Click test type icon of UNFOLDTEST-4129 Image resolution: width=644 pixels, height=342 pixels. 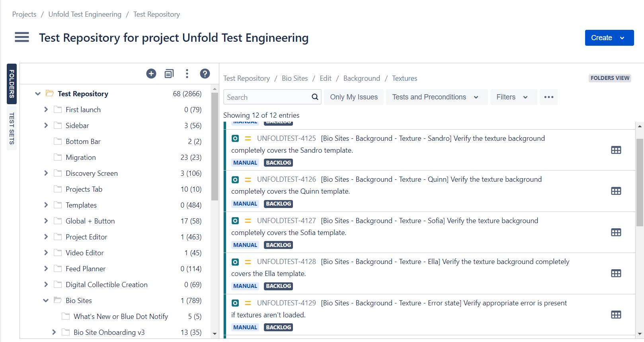point(235,303)
